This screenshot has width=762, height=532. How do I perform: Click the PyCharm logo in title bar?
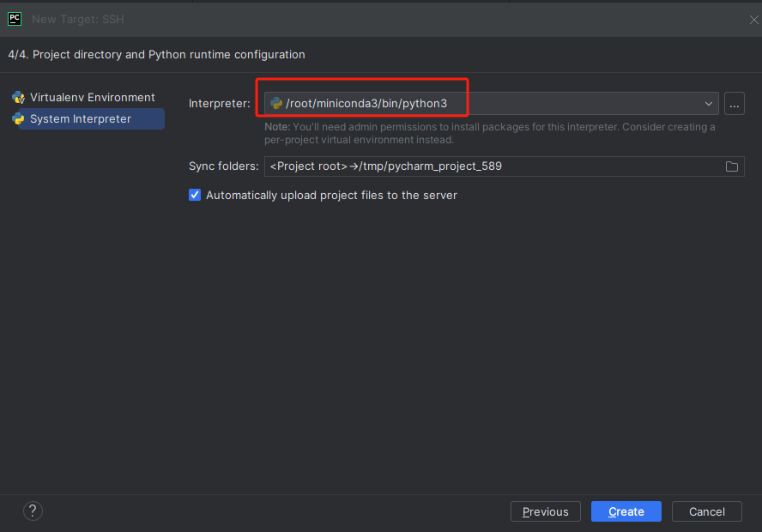coord(15,18)
